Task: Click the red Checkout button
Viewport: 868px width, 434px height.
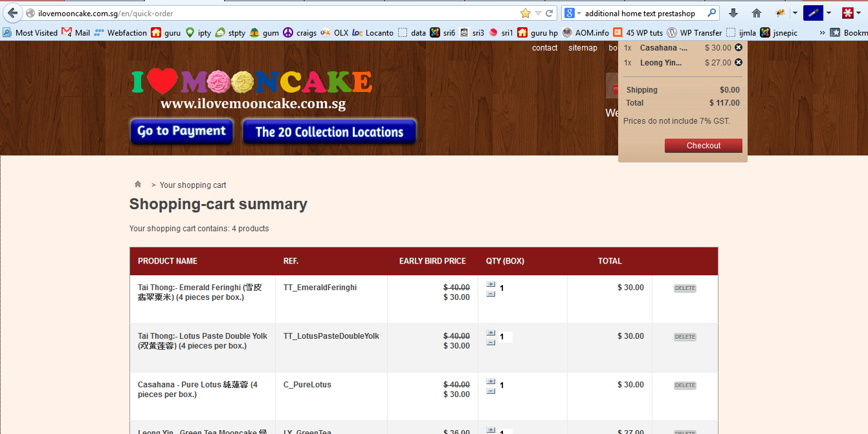Action: tap(704, 146)
